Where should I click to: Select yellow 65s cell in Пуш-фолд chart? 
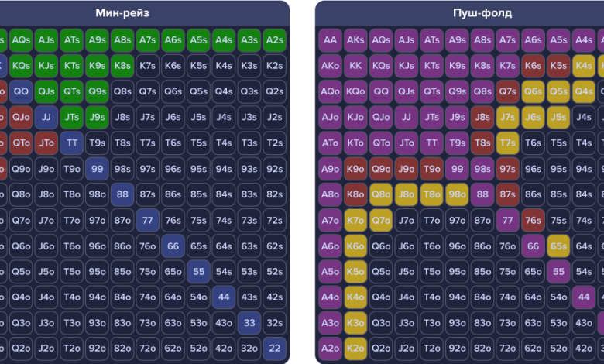(x=558, y=245)
